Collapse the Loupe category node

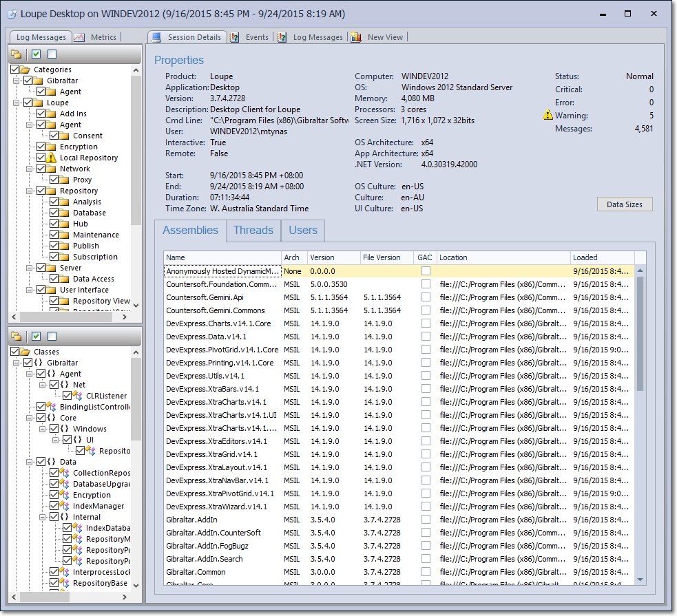[x=16, y=103]
